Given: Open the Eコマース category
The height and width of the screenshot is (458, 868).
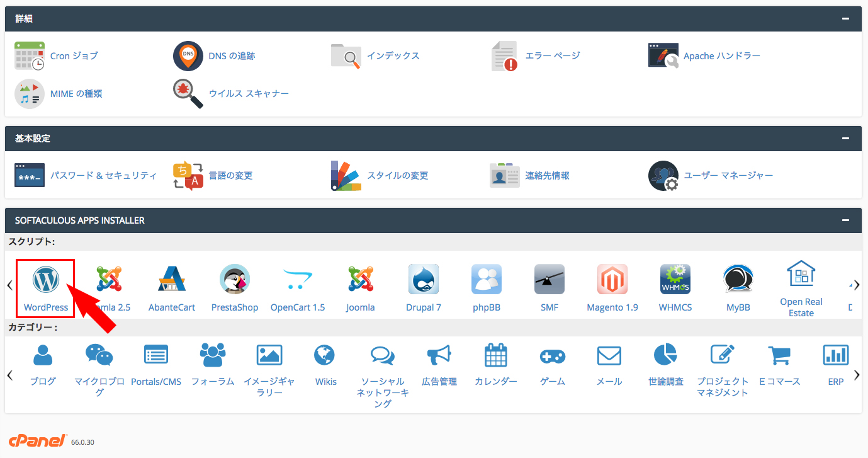Looking at the screenshot, I should click(779, 354).
